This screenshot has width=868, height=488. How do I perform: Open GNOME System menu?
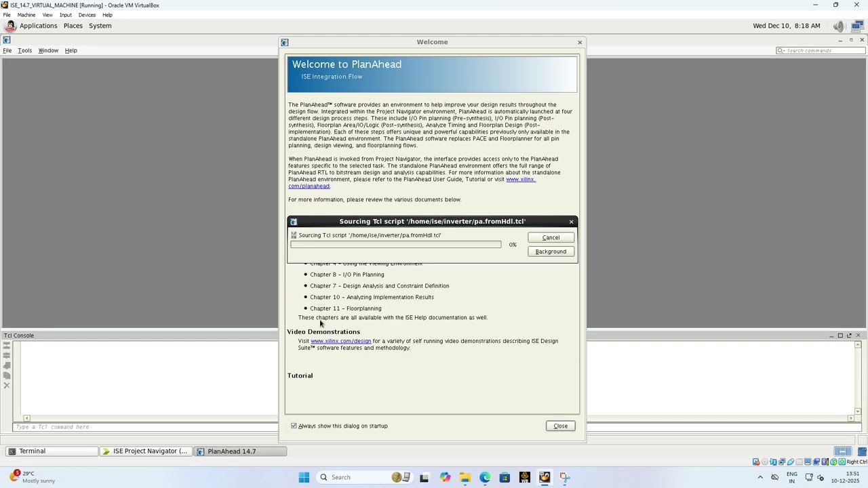(x=100, y=26)
